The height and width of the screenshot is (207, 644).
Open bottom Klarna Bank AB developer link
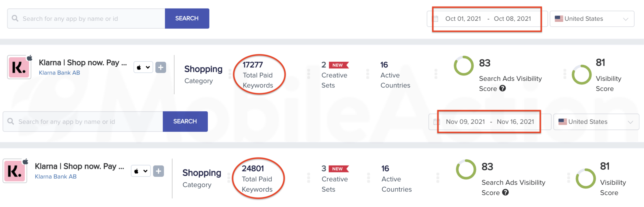pyautogui.click(x=56, y=177)
